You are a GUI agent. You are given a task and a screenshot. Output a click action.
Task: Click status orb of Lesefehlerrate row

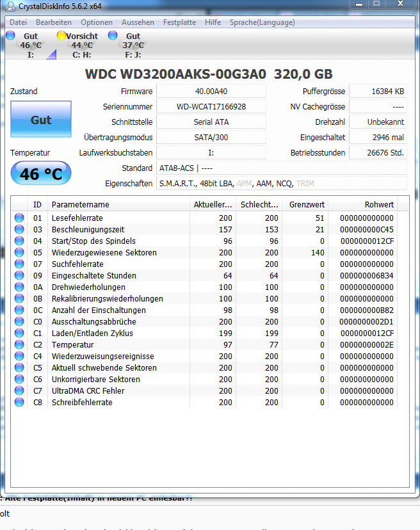19,218
